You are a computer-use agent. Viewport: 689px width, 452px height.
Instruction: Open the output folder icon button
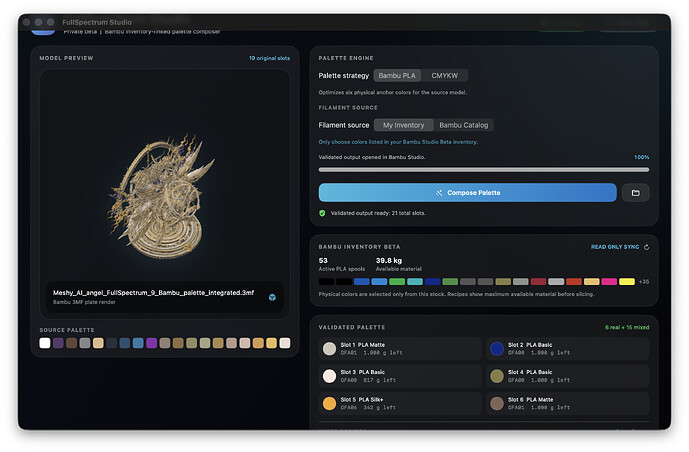click(635, 193)
